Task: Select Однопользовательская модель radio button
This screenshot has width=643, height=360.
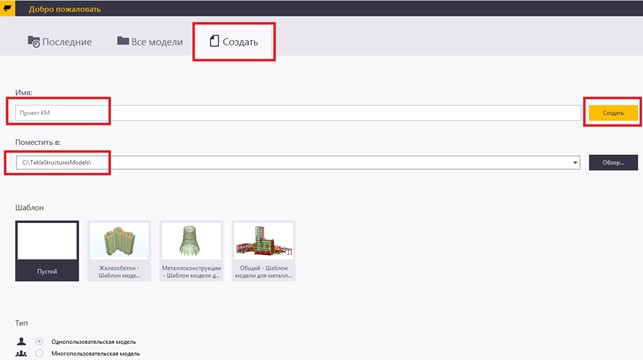Action: pos(39,341)
